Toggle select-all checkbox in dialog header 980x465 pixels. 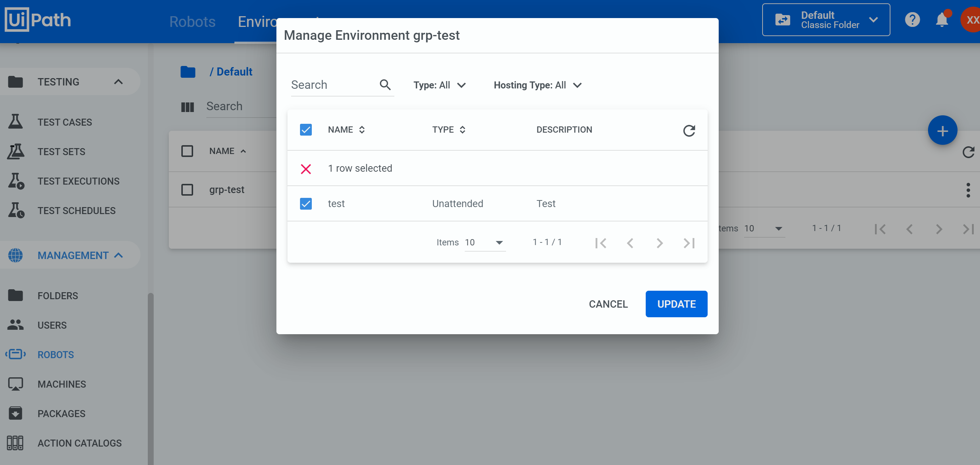point(306,130)
